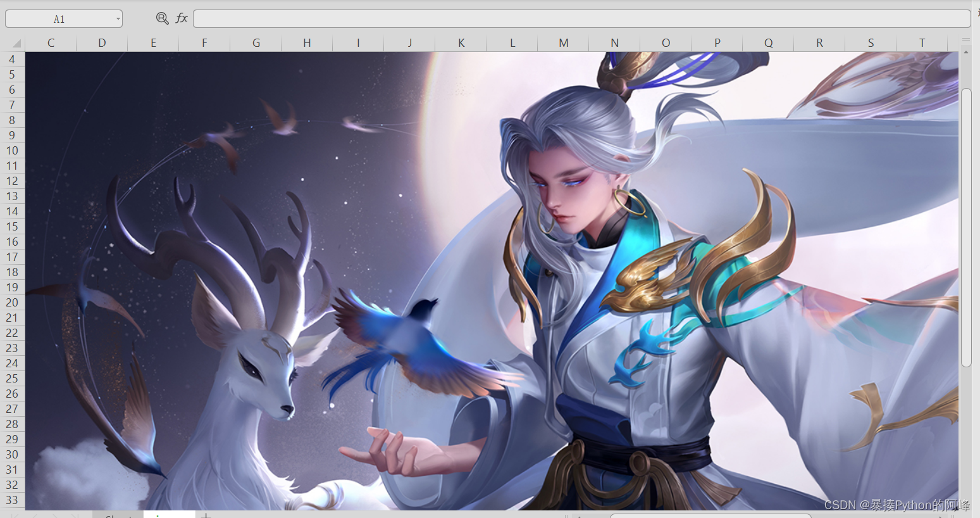Select column Q header
This screenshot has width=980, height=518.
(x=768, y=43)
